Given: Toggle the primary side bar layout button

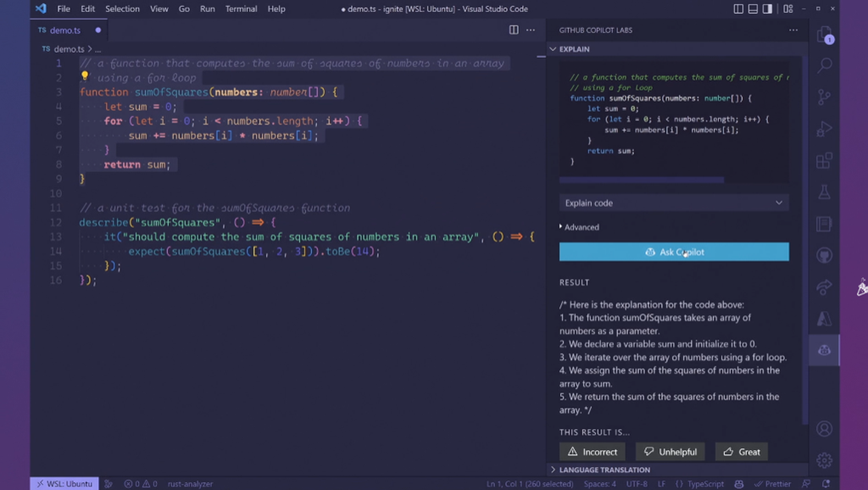Looking at the screenshot, I should pos(738,9).
